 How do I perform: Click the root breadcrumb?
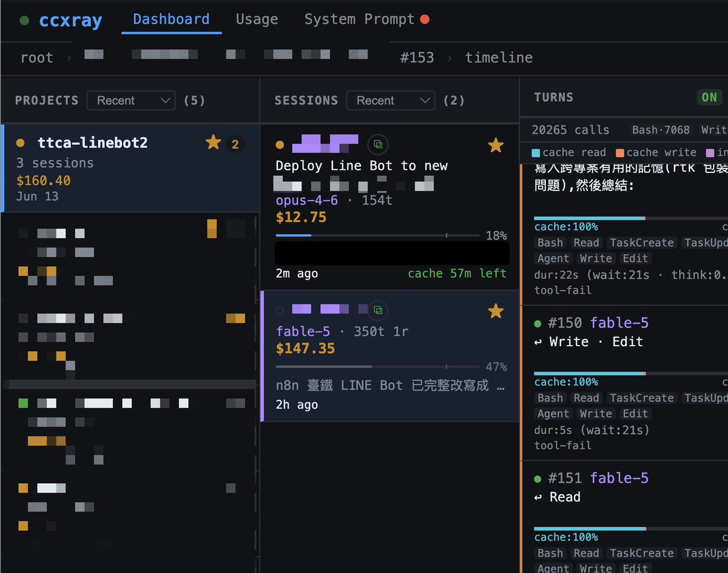point(37,58)
